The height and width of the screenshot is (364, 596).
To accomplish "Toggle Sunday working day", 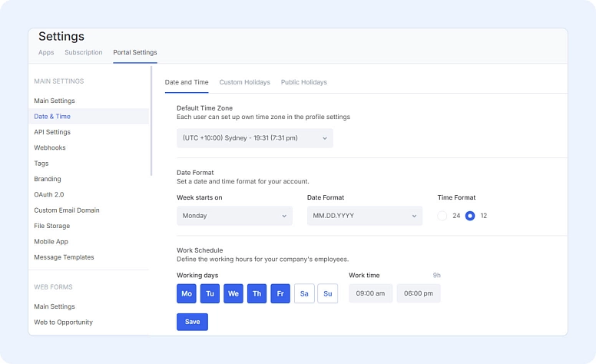I will 327,293.
